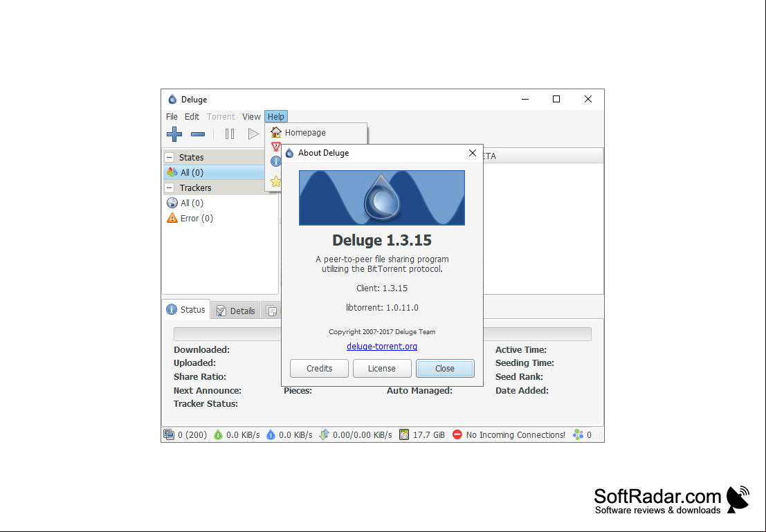This screenshot has width=766, height=532.
Task: Click the License button
Action: point(382,368)
